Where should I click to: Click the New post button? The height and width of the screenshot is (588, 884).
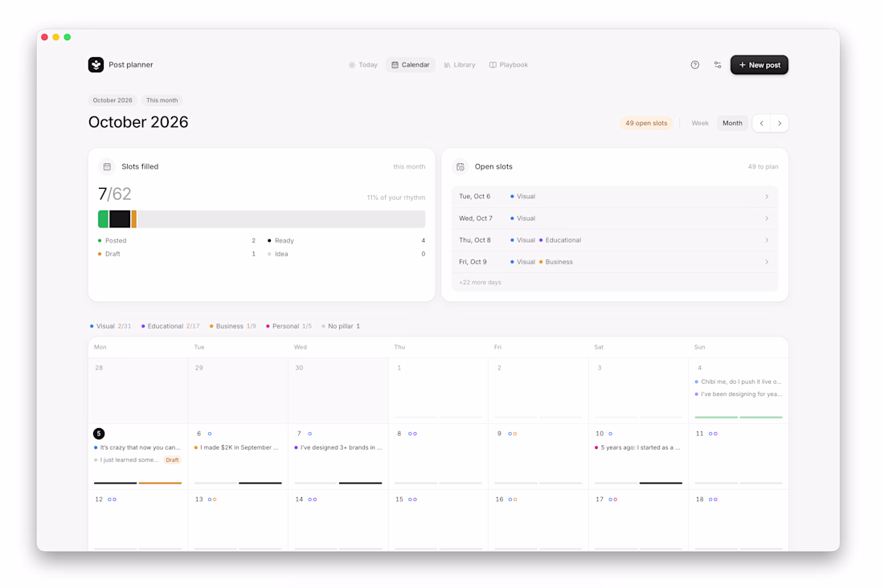pos(759,65)
